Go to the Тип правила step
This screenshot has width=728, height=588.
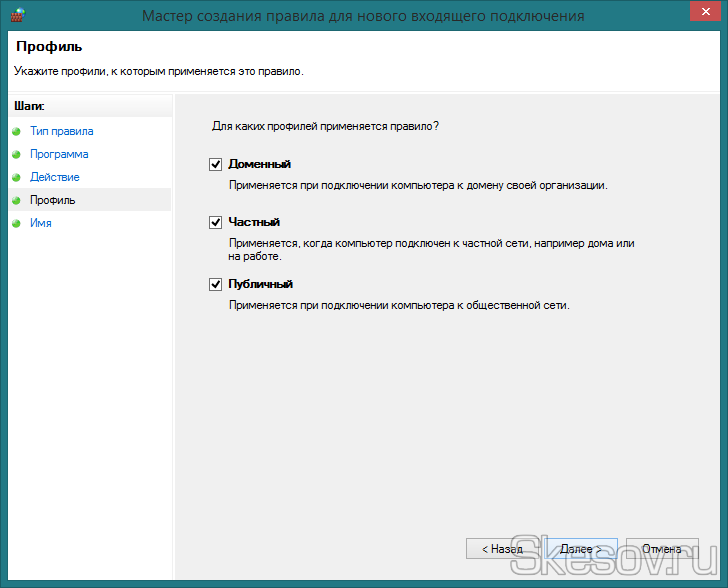pyautogui.click(x=62, y=131)
